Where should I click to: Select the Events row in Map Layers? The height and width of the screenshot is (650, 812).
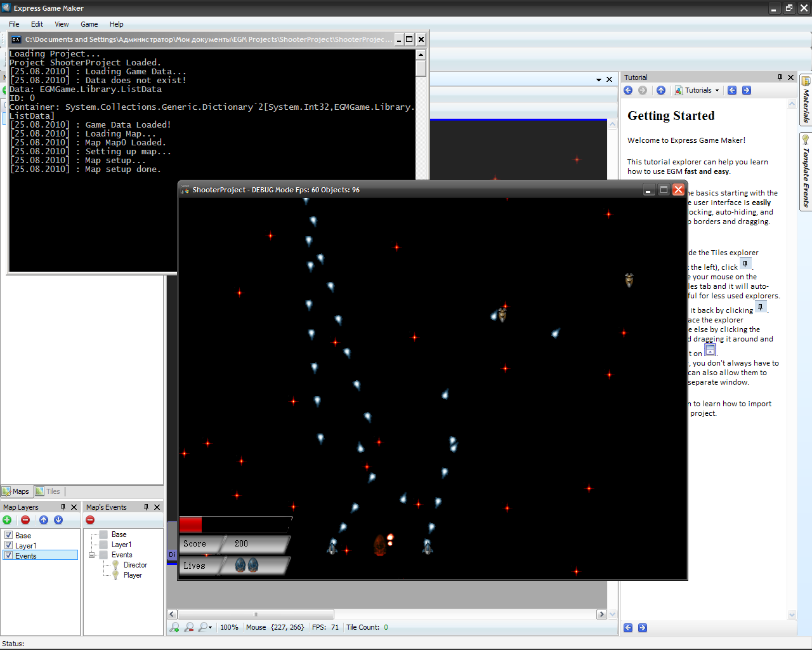[x=41, y=555]
